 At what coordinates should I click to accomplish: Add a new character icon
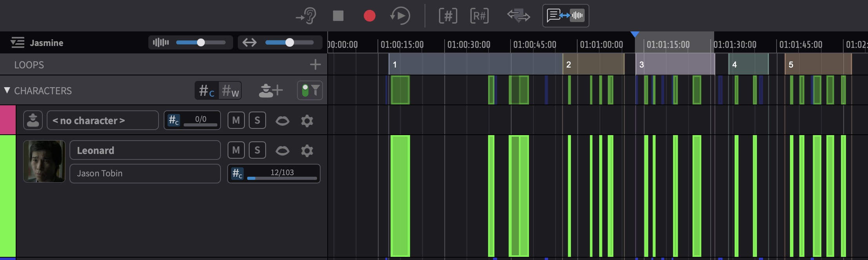(x=271, y=90)
